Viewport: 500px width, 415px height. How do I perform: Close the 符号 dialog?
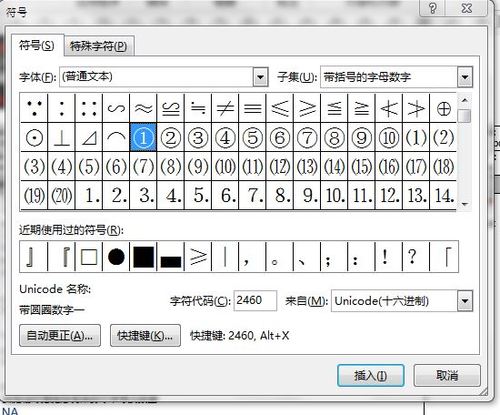pos(467,7)
